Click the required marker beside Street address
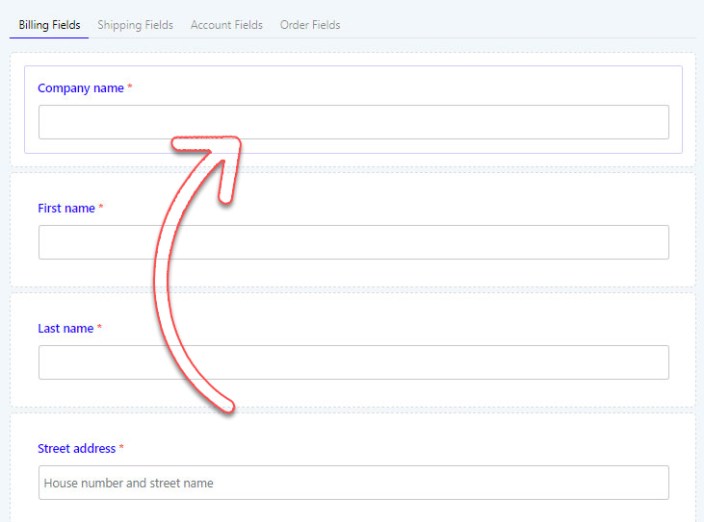Image resolution: width=704 pixels, height=522 pixels. (122, 448)
